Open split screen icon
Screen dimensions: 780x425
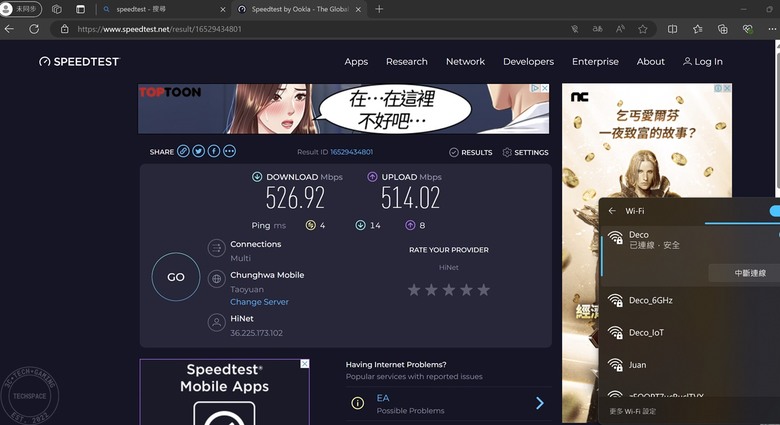673,29
